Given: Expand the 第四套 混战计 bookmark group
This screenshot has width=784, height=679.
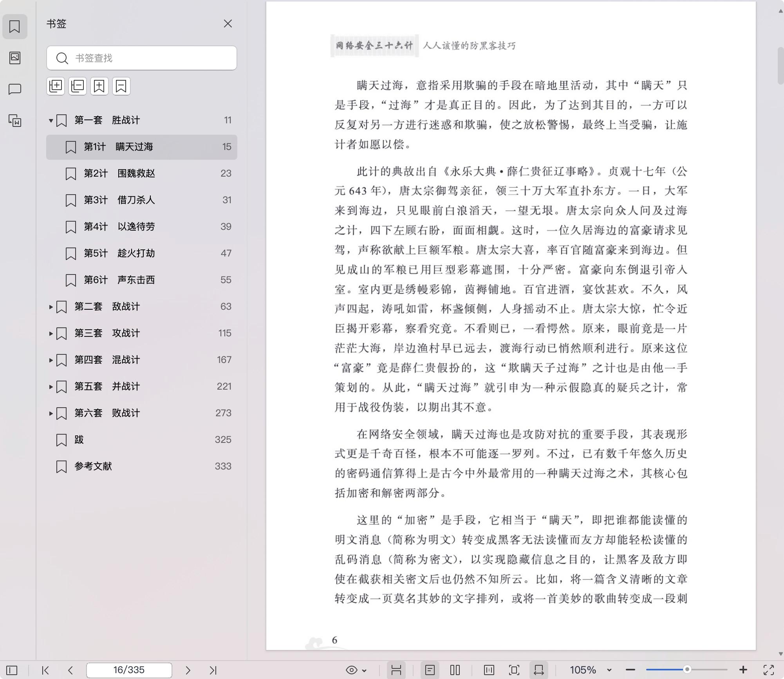Looking at the screenshot, I should 51,360.
